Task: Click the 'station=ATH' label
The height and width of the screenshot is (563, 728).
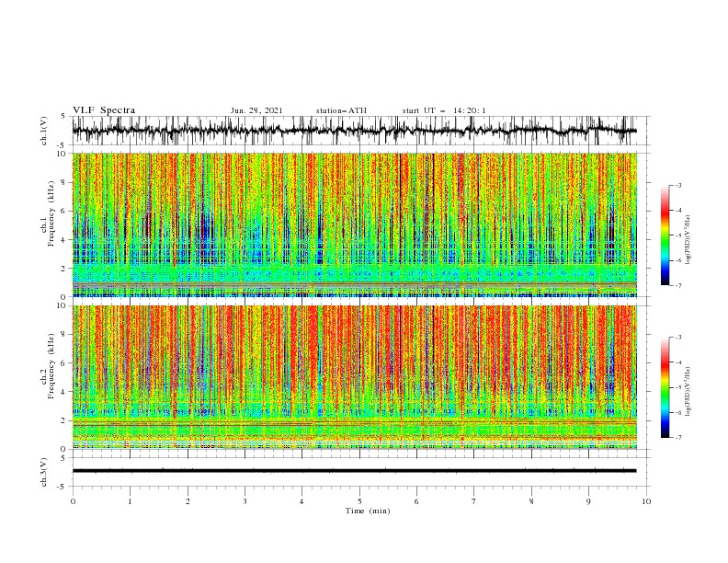Action: point(341,110)
